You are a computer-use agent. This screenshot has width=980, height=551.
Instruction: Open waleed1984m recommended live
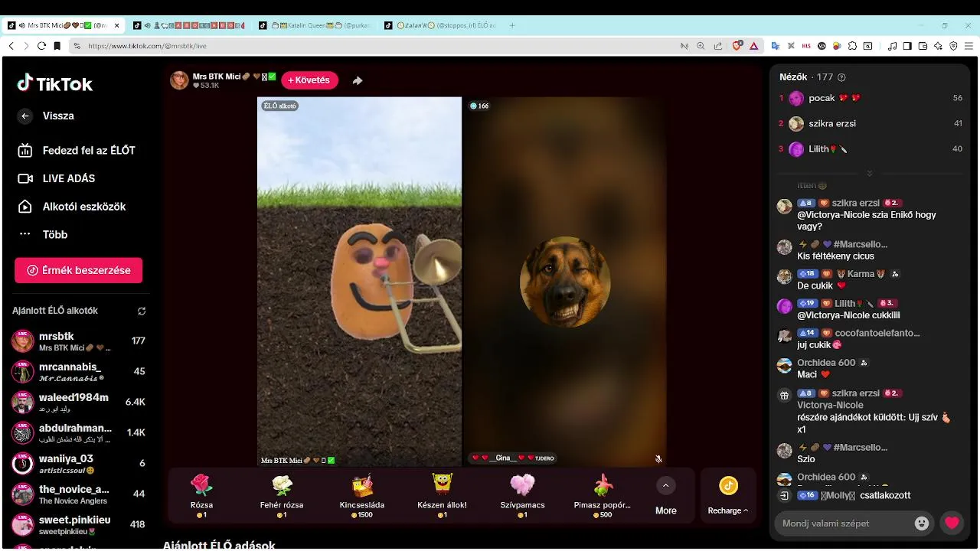point(78,403)
